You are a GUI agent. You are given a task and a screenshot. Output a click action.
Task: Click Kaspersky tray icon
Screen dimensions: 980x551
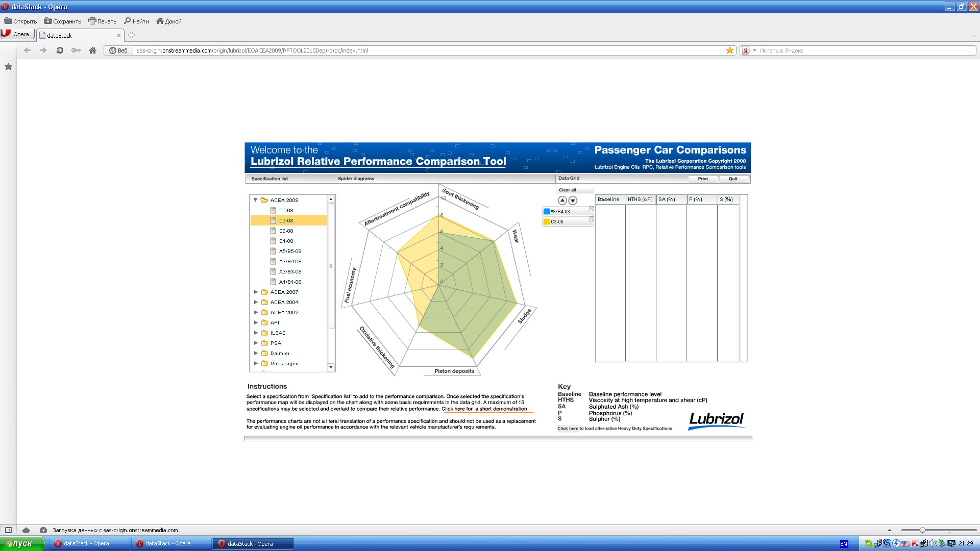(x=915, y=544)
